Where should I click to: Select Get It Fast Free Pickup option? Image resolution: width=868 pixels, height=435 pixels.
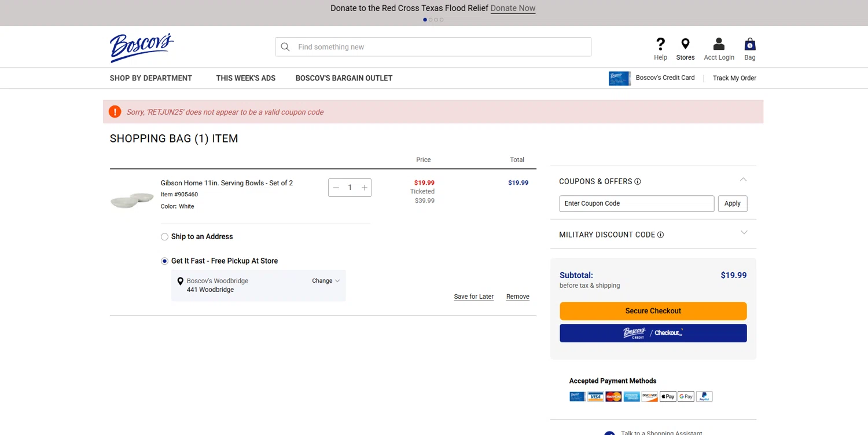[x=164, y=261]
